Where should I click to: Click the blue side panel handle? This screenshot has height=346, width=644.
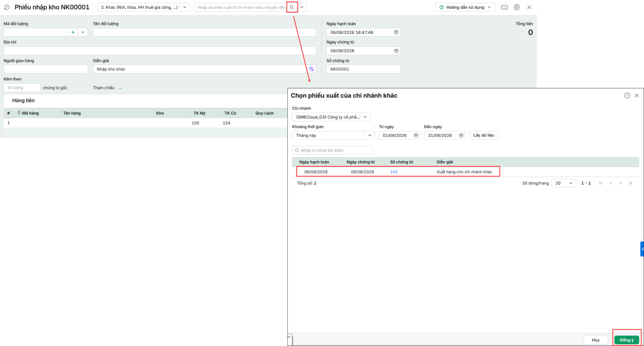tap(642, 249)
